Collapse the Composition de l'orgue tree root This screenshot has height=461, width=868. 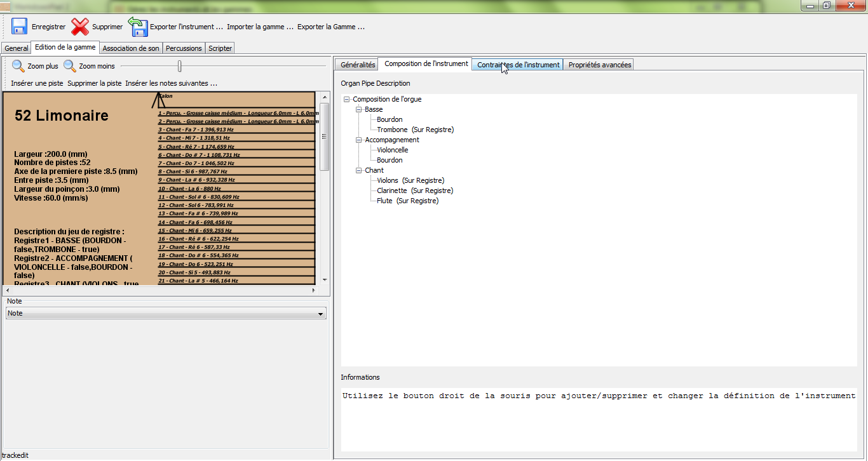(347, 99)
